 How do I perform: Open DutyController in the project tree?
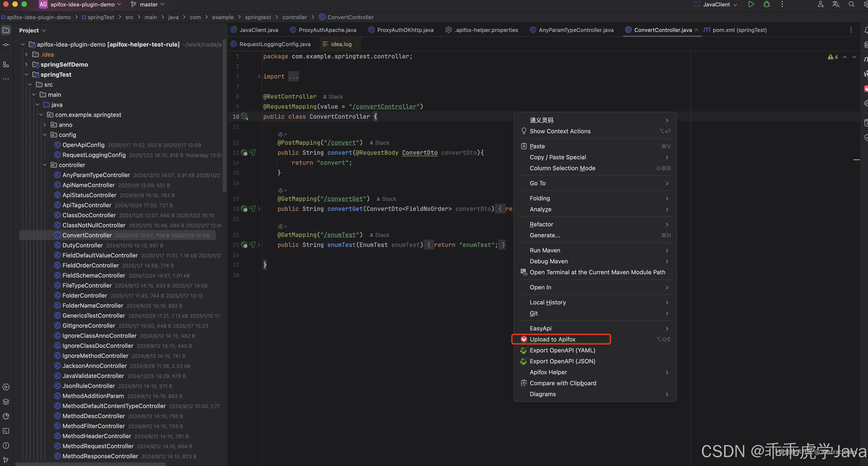[x=83, y=245]
